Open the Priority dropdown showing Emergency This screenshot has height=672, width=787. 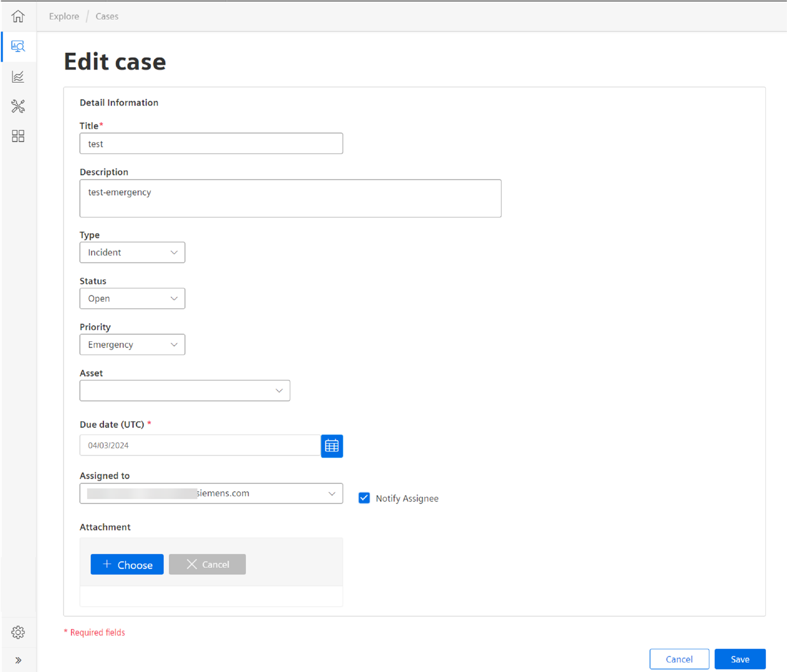(132, 345)
